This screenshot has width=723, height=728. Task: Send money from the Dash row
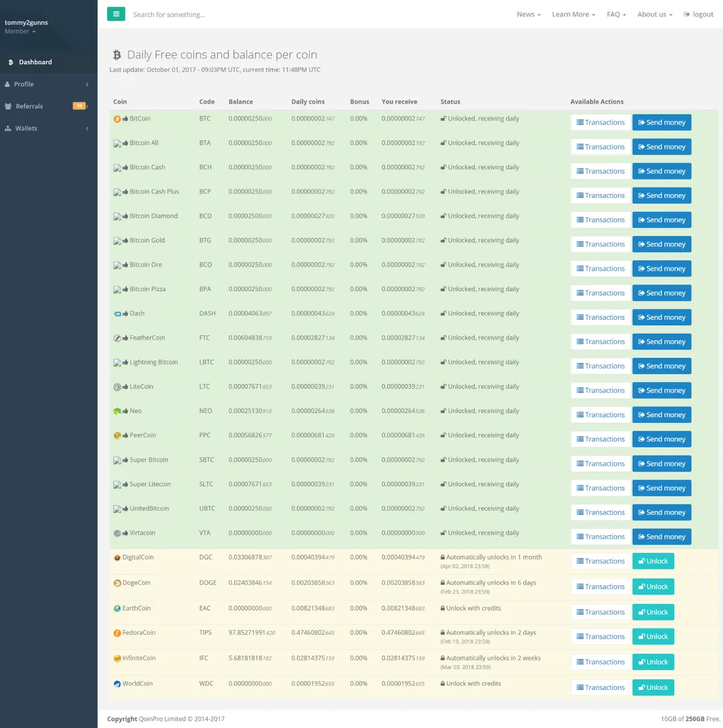(x=662, y=317)
